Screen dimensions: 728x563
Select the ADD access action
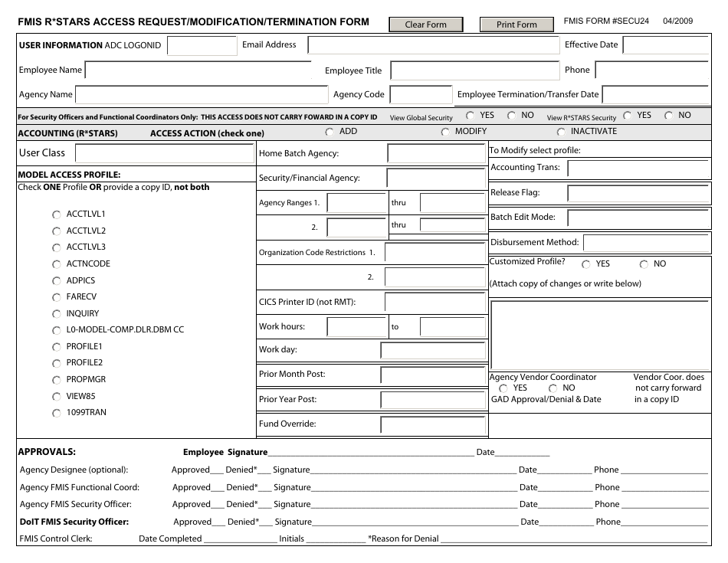(x=330, y=131)
